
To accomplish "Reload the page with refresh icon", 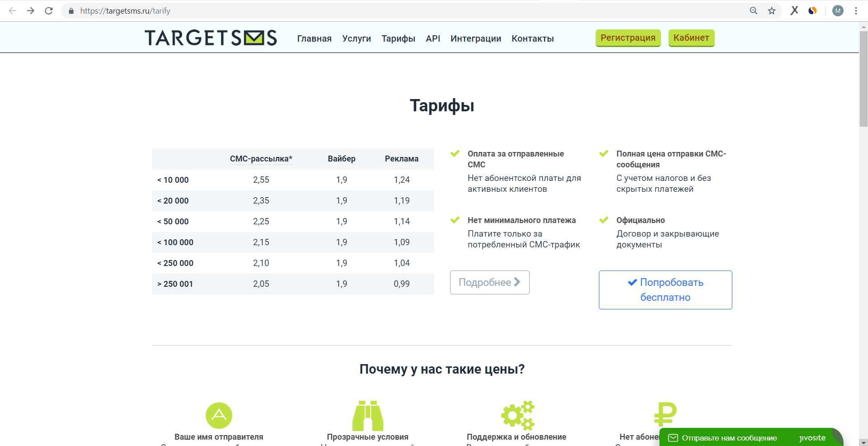I will (49, 11).
